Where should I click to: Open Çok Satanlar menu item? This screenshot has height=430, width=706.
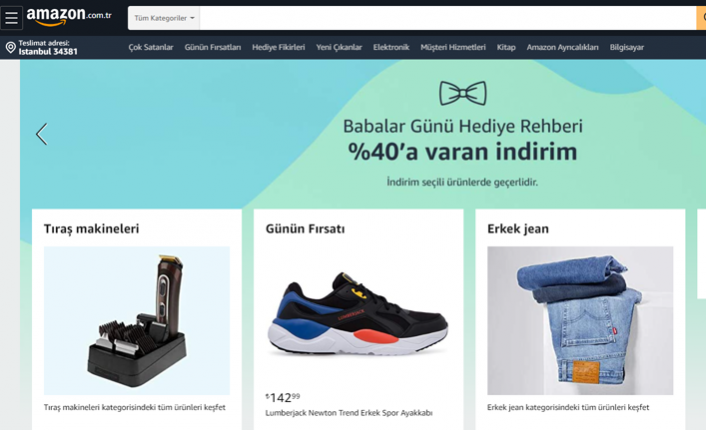[x=151, y=47]
